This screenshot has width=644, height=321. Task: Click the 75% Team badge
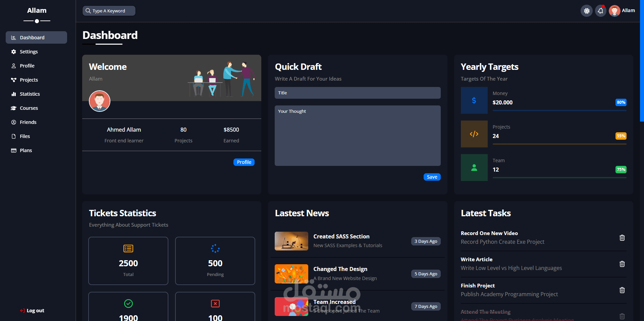tap(621, 170)
